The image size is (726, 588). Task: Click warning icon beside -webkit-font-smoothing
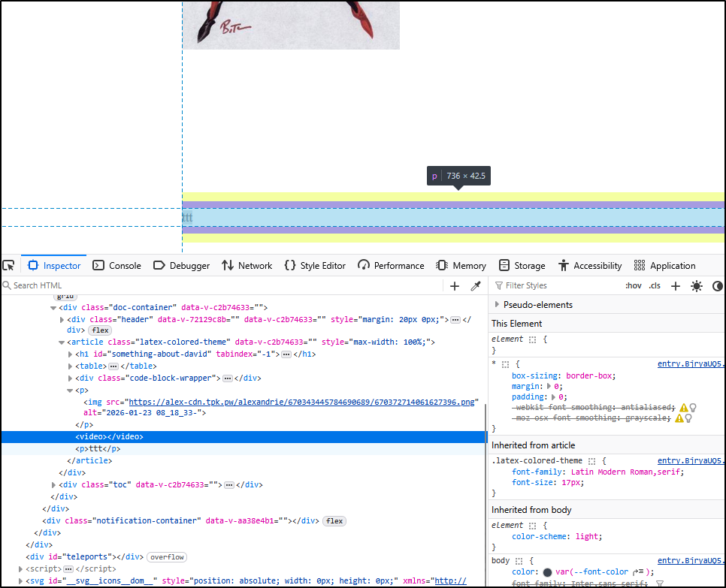pyautogui.click(x=682, y=407)
